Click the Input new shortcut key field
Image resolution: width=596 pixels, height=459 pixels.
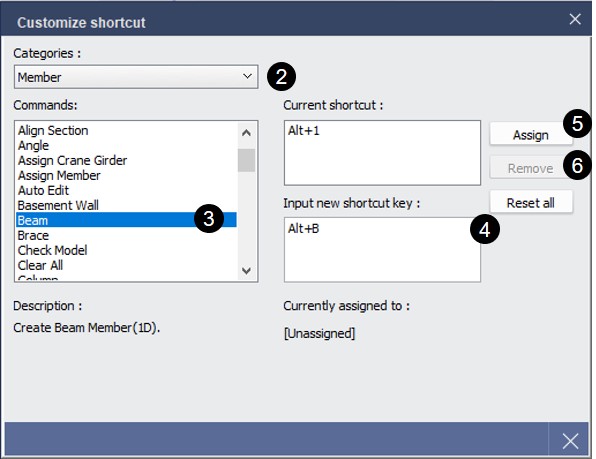click(382, 250)
